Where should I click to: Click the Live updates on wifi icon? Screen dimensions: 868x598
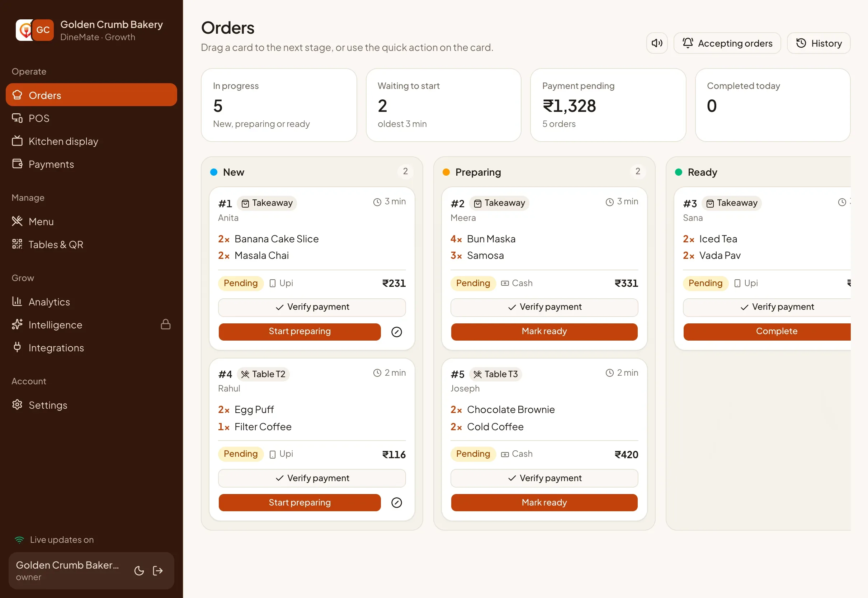(x=19, y=540)
